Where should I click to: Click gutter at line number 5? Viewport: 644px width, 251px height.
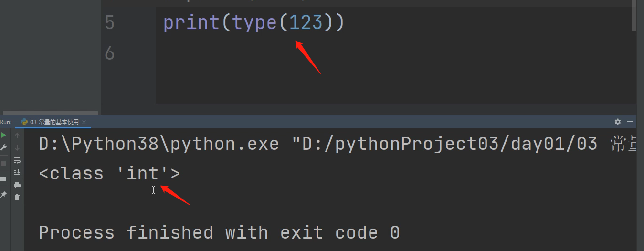pos(110,23)
